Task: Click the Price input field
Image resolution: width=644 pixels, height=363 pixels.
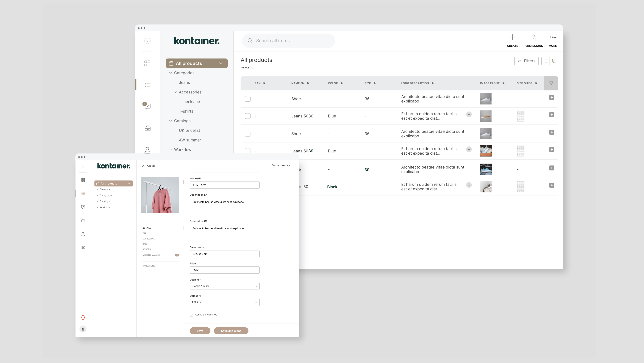Action: point(225,270)
